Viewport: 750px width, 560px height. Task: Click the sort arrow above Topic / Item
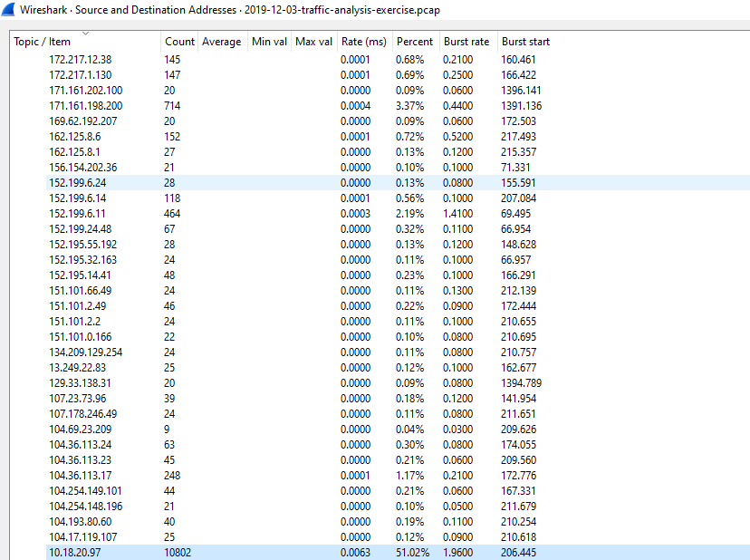tap(86, 34)
